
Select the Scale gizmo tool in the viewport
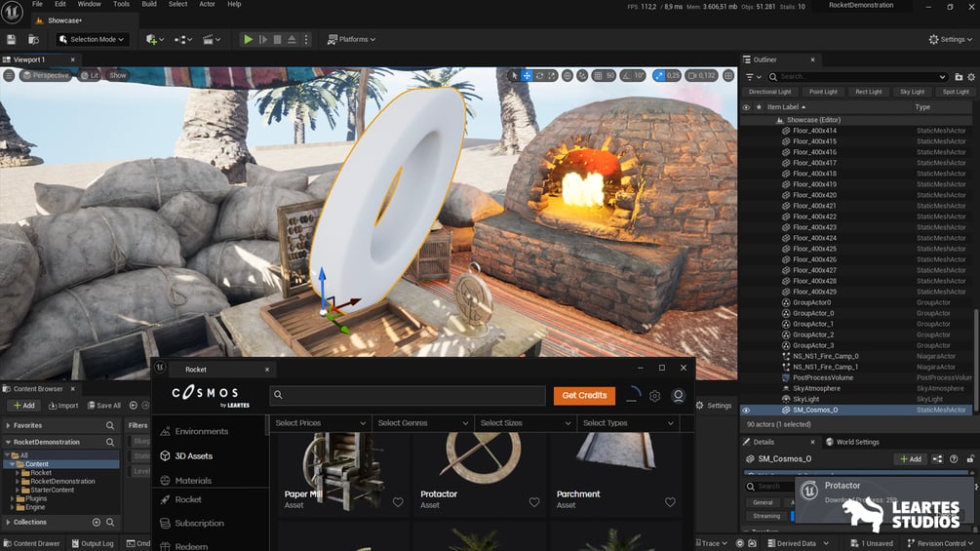pos(552,76)
